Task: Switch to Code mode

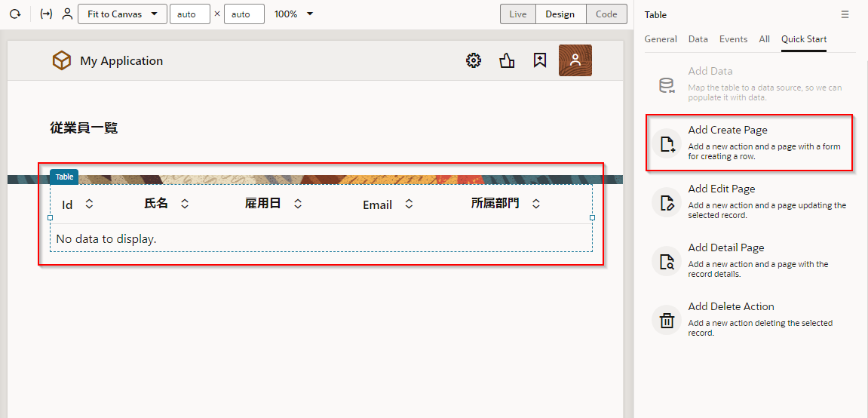Action: pyautogui.click(x=606, y=14)
